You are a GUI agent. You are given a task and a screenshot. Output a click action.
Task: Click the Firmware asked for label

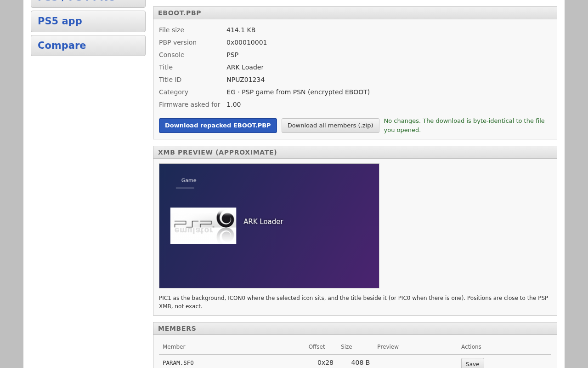189,104
